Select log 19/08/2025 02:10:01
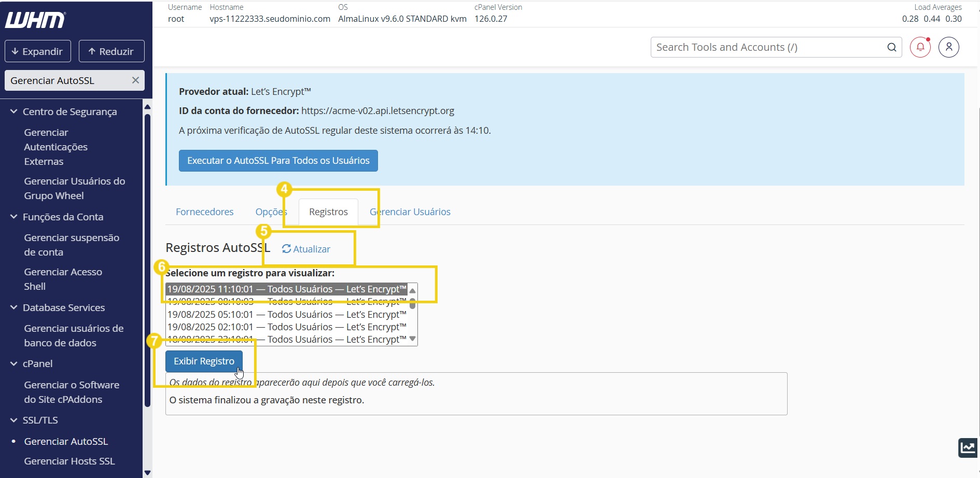This screenshot has height=478, width=980. click(287, 327)
